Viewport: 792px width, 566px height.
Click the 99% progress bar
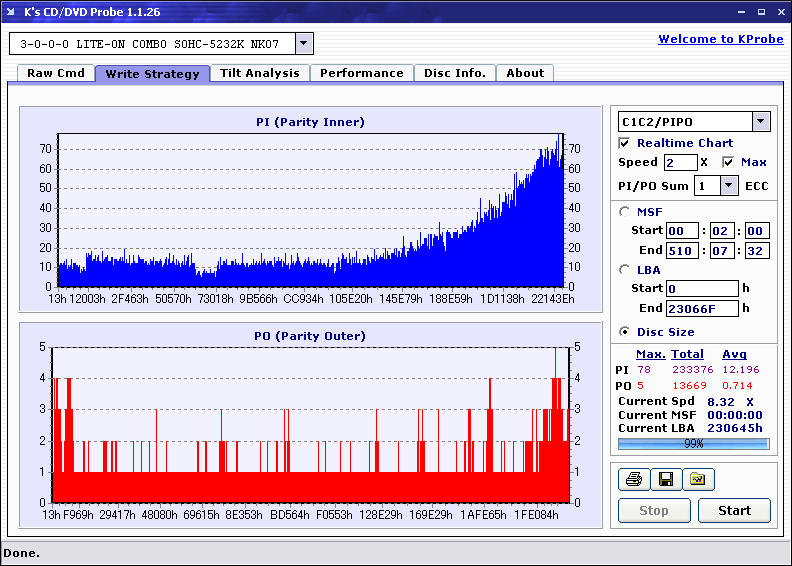tap(694, 444)
